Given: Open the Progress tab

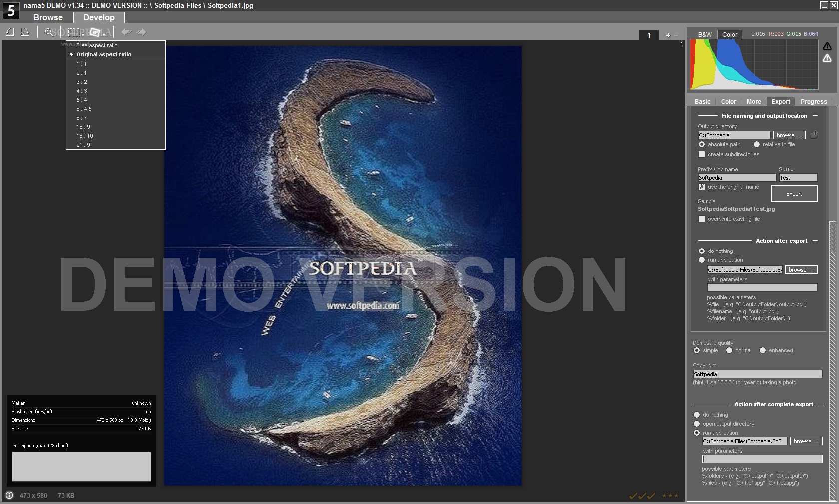Looking at the screenshot, I should click(814, 101).
